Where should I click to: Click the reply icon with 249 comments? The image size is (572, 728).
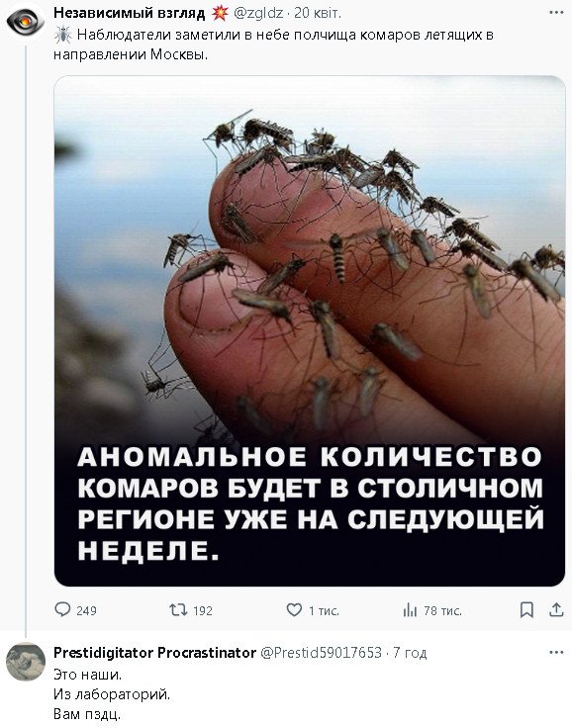62,609
